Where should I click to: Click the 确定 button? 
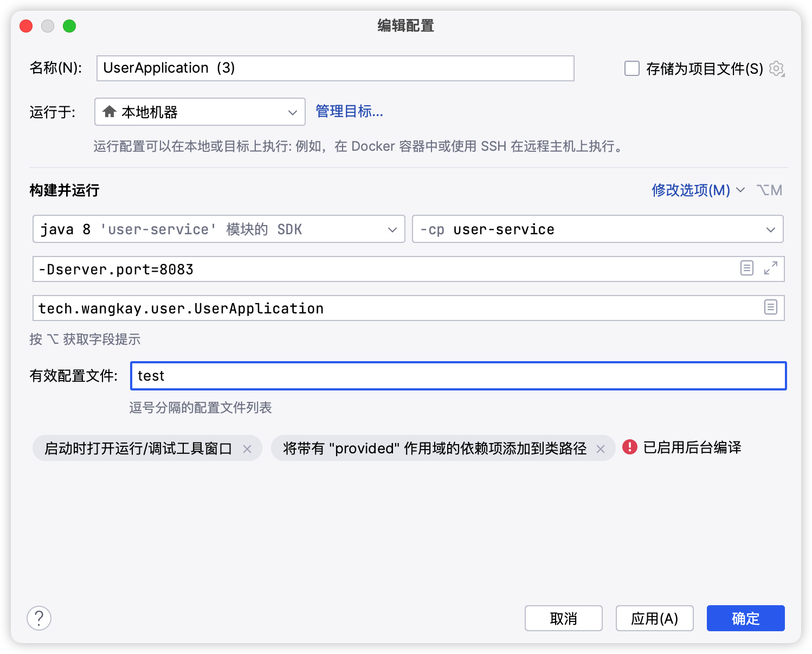tap(746, 618)
